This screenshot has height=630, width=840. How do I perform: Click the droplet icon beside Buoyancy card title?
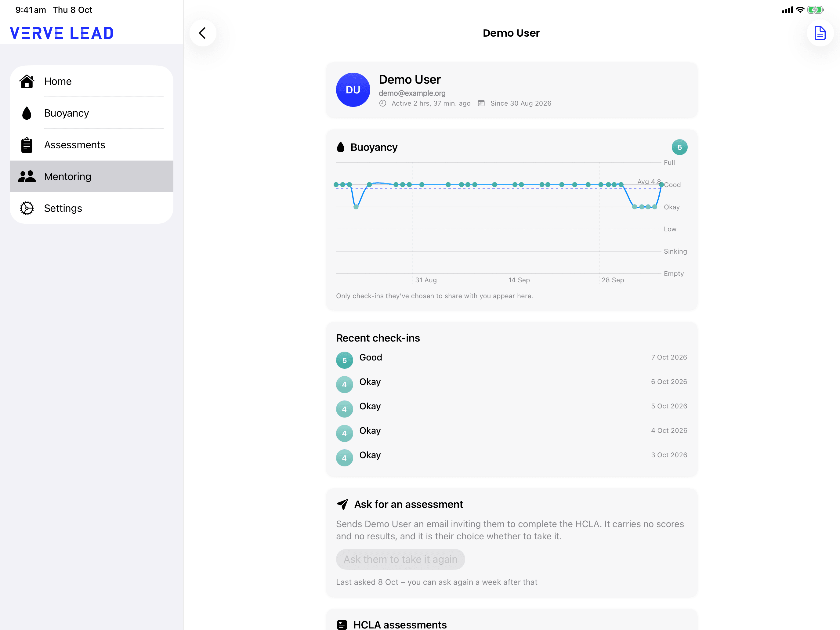click(341, 147)
